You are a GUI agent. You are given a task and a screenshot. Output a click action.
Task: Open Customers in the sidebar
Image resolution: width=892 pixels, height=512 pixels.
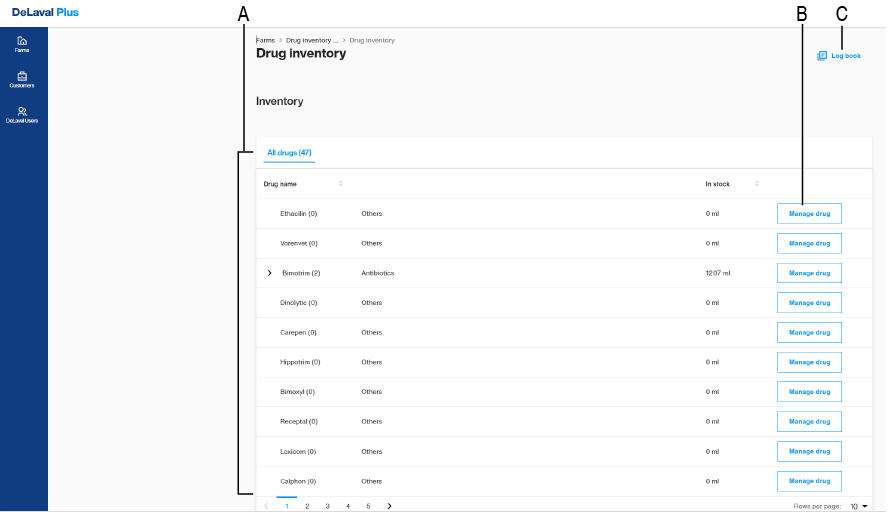pos(22,79)
